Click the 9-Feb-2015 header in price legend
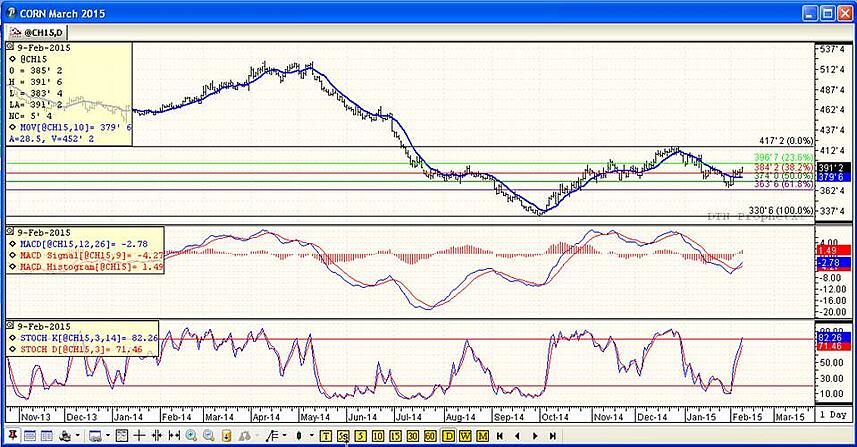This screenshot has height=447, width=857. point(44,48)
